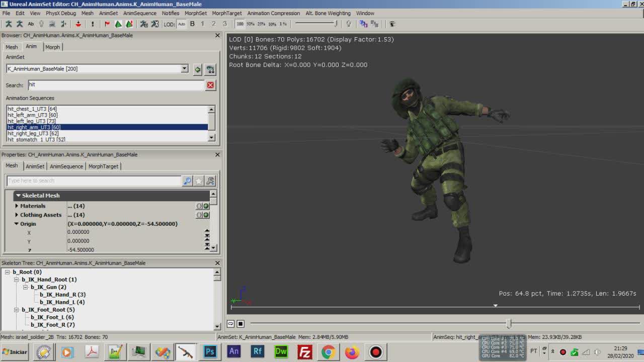
Task: Click the Ab bone names toolbar icon
Action: 31,24
